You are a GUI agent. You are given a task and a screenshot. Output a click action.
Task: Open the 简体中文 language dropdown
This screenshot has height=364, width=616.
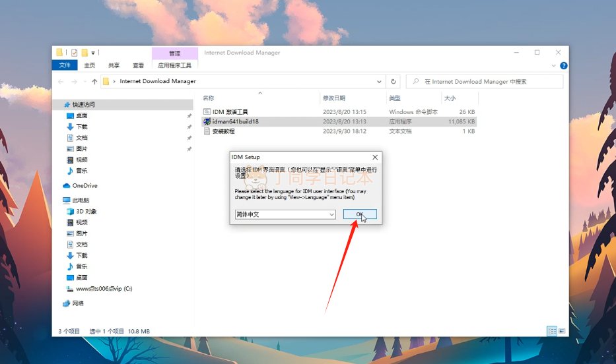285,214
